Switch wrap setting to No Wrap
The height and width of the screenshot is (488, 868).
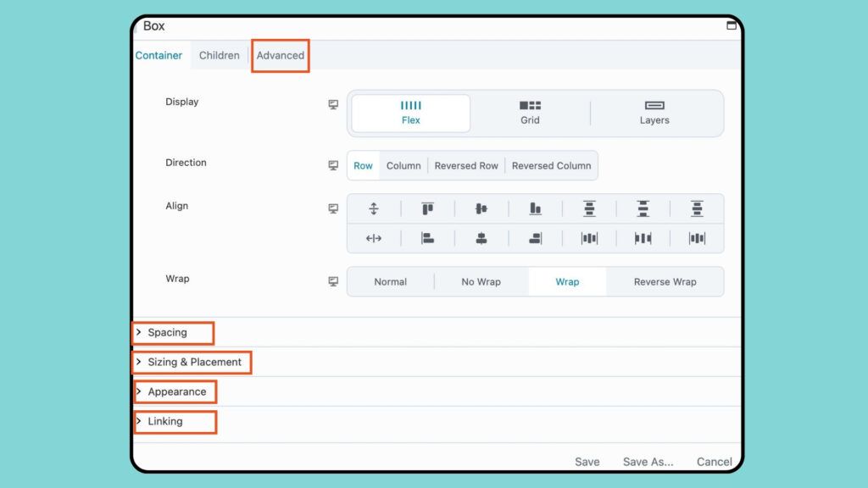tap(481, 281)
